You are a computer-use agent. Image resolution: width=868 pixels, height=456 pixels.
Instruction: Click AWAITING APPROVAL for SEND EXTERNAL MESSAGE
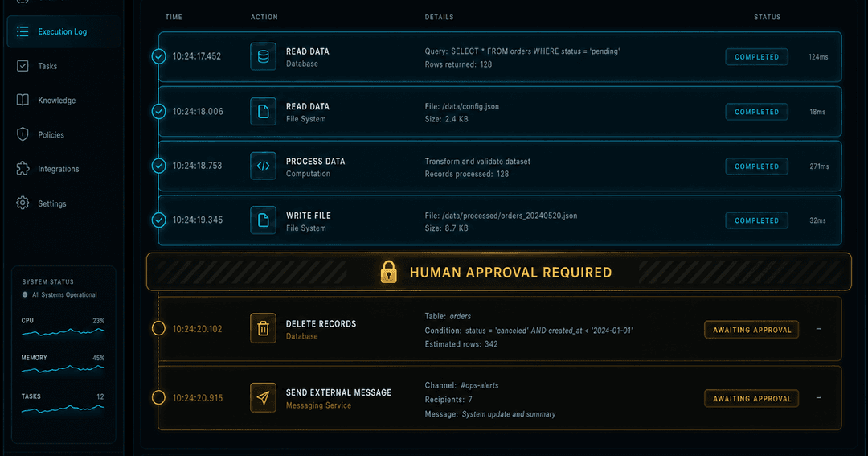pos(751,398)
